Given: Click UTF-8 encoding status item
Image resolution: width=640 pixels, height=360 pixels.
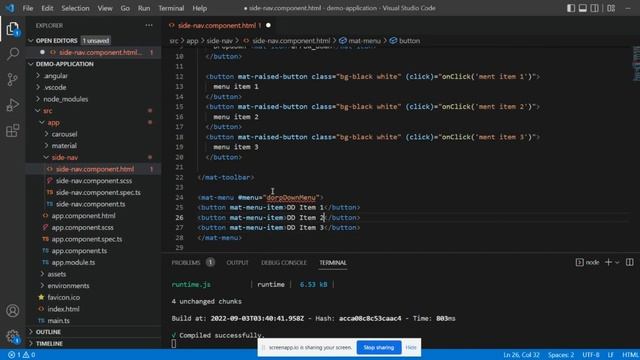Looking at the screenshot, I should (591, 355).
